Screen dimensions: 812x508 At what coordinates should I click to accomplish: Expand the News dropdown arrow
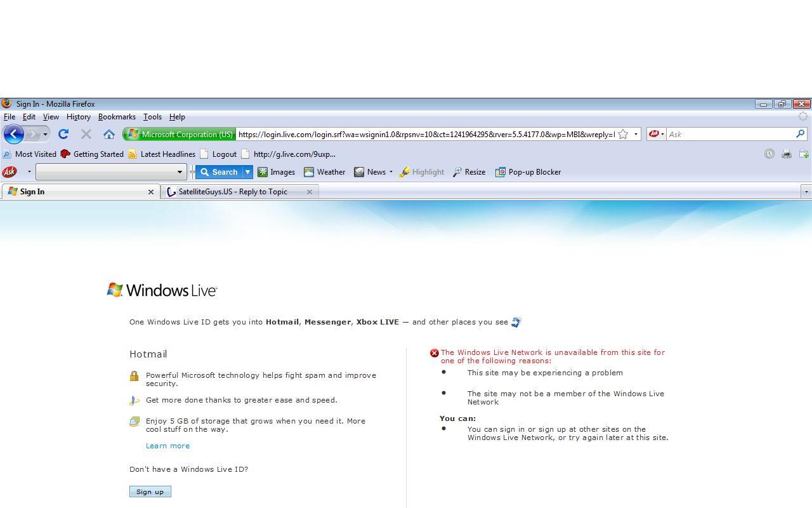point(391,171)
